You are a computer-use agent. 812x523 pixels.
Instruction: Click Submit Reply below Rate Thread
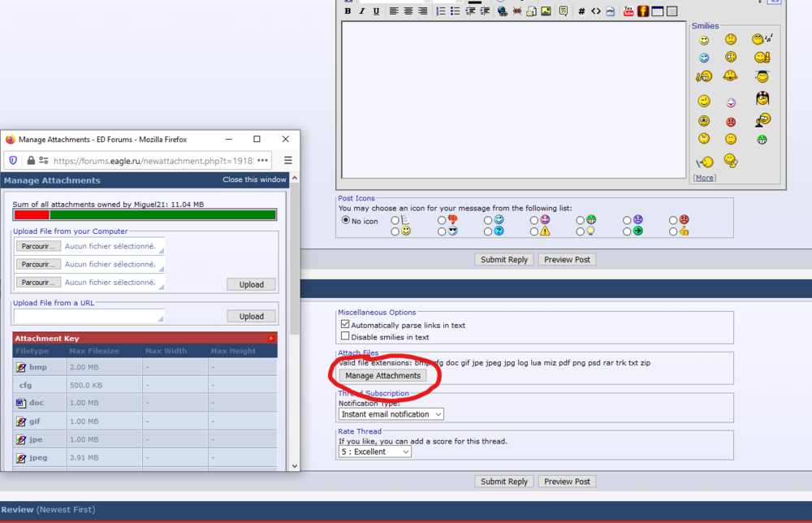coord(504,482)
